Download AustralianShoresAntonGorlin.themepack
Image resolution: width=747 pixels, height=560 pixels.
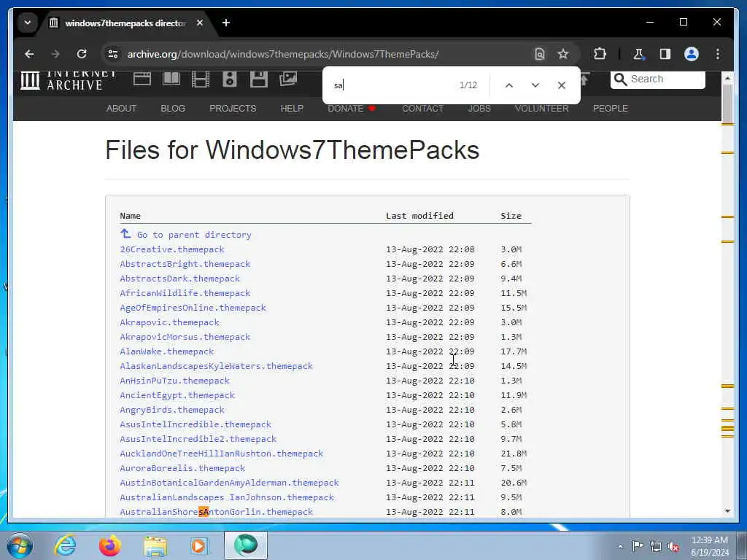pyautogui.click(x=216, y=512)
